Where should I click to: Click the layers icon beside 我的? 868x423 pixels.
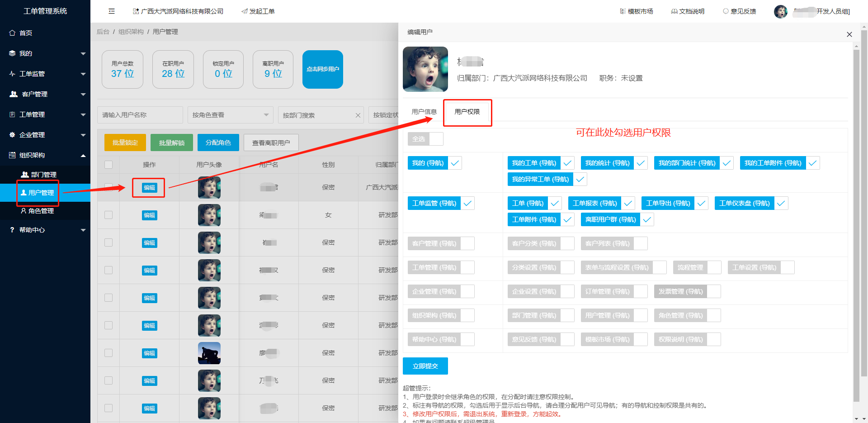click(12, 53)
